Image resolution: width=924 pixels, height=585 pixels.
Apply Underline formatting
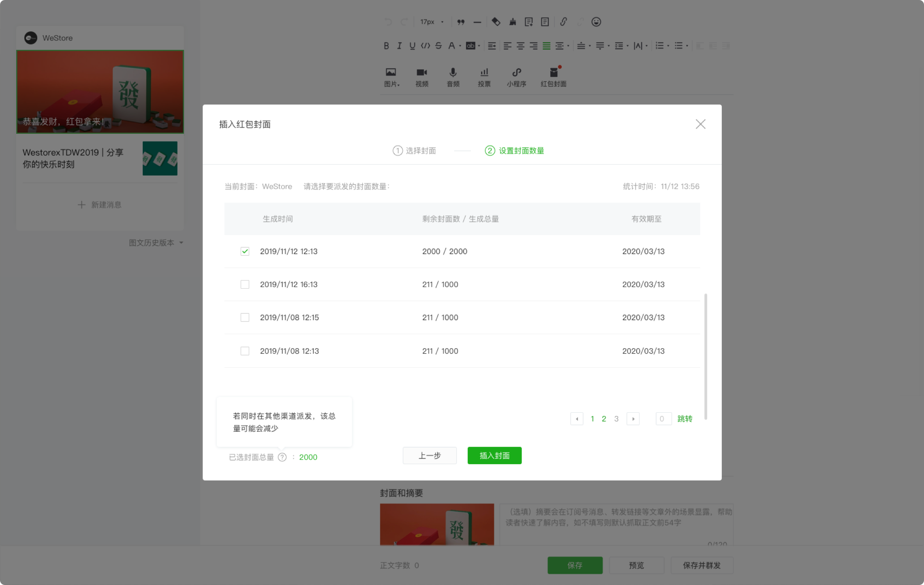(412, 46)
